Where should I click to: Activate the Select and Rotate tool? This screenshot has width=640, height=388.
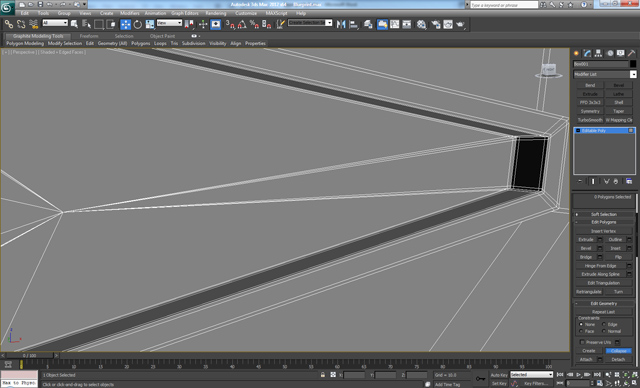138,24
